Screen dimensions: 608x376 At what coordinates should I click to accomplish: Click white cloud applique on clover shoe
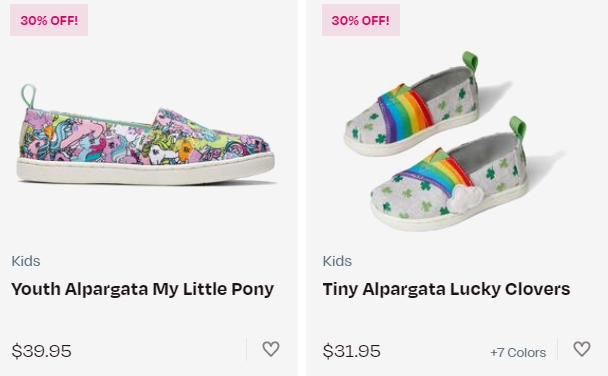464,198
